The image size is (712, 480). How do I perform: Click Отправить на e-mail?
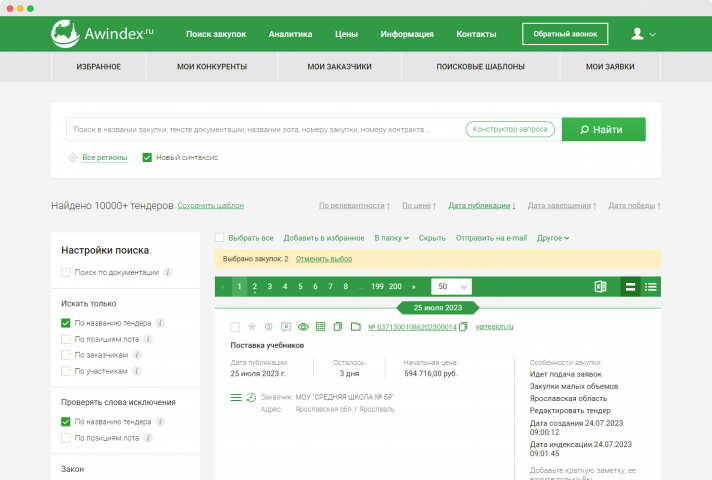491,238
